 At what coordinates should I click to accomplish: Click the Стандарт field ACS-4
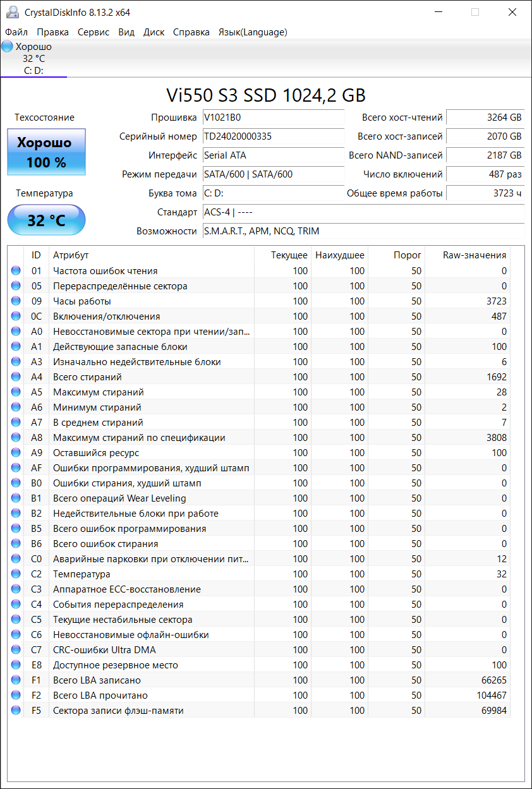[363, 212]
